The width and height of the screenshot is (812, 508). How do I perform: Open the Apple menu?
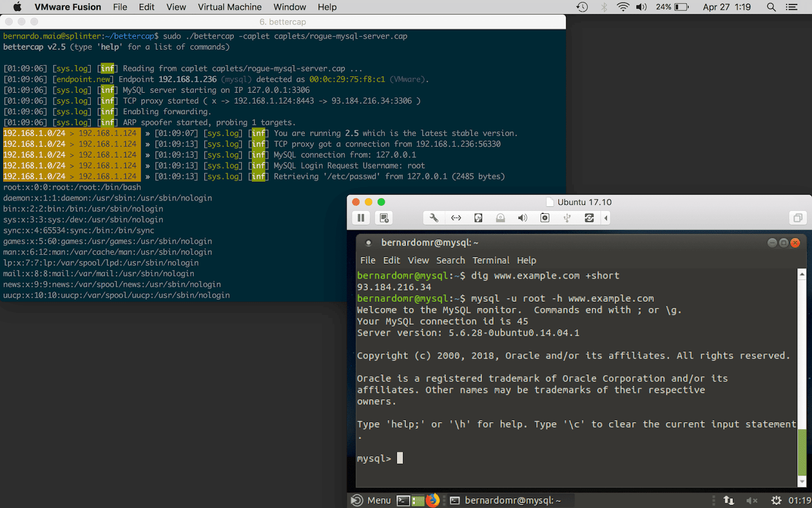[17, 7]
